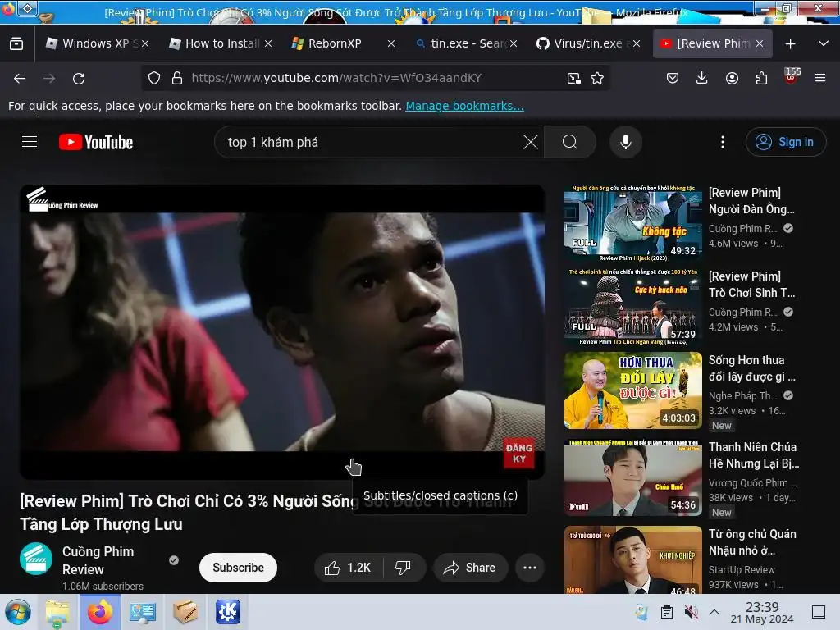Close the RebornXP tab
The height and width of the screenshot is (630, 840).
point(391,44)
